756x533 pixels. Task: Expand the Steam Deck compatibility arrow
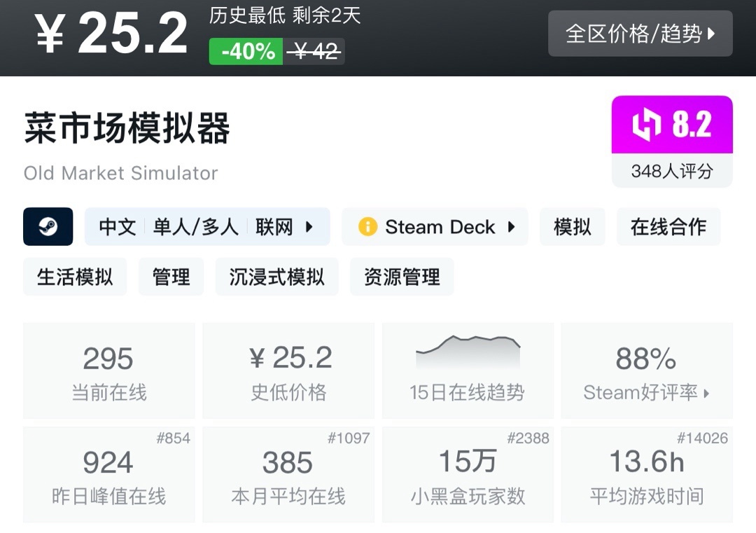click(x=511, y=227)
